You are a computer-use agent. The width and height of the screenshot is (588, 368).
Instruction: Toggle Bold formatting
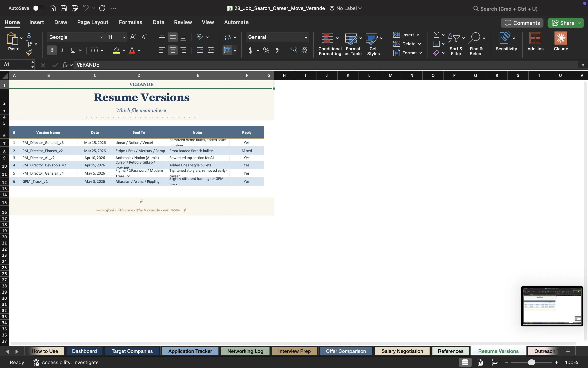[x=52, y=50]
